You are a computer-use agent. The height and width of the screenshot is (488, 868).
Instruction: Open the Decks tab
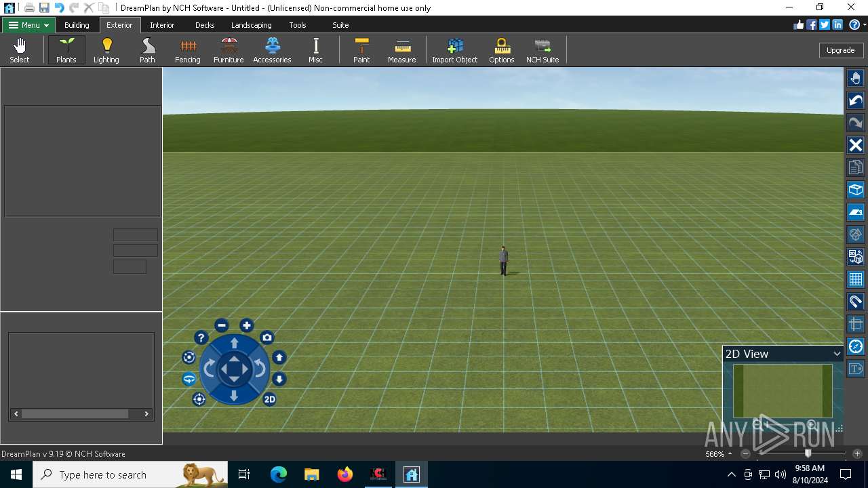(205, 25)
